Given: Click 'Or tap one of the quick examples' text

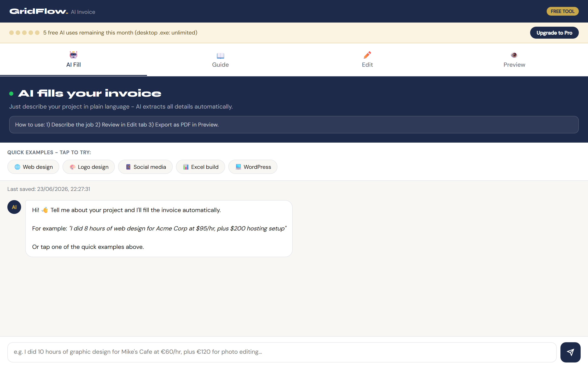Looking at the screenshot, I should tap(88, 247).
